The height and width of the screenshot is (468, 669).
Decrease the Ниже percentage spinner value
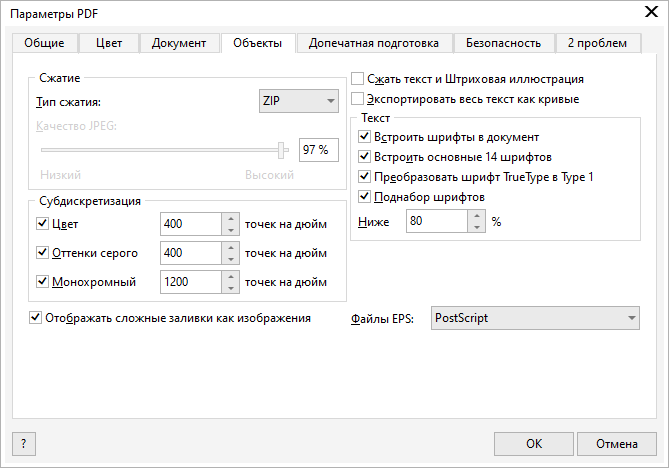(x=476, y=227)
